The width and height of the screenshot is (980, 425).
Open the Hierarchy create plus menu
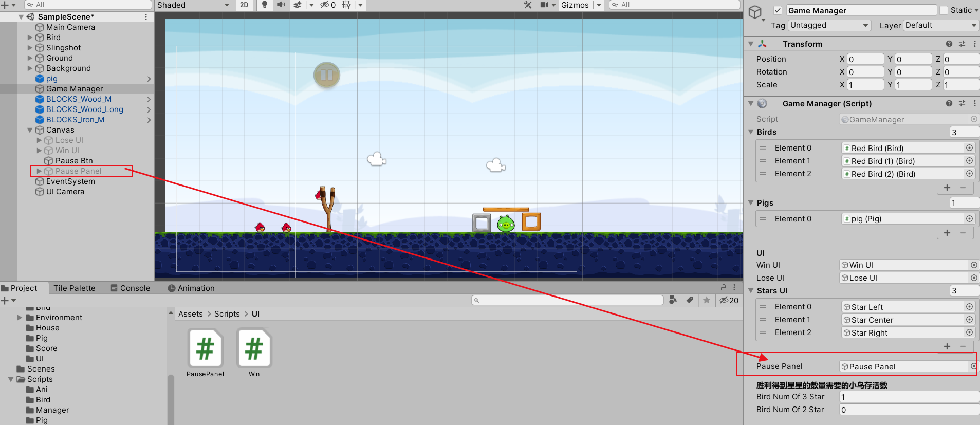(x=8, y=5)
